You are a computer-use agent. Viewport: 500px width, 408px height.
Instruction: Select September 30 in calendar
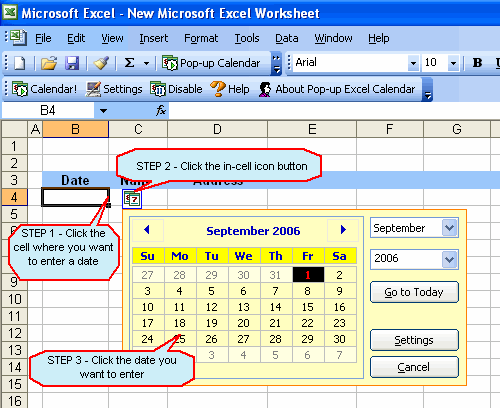[x=339, y=339]
